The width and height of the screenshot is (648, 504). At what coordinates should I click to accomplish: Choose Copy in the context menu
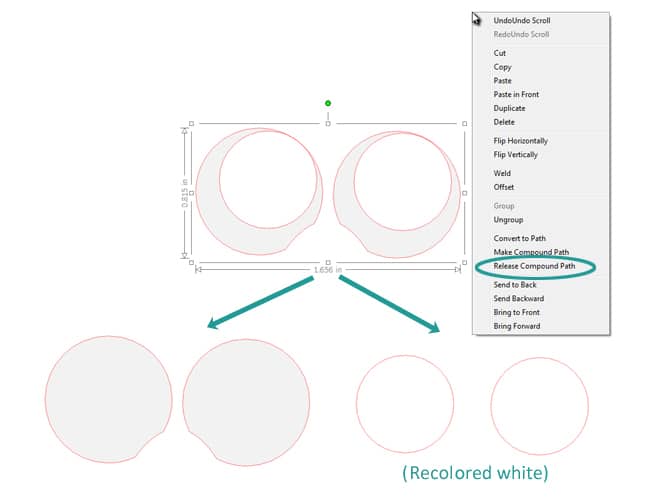(x=502, y=67)
